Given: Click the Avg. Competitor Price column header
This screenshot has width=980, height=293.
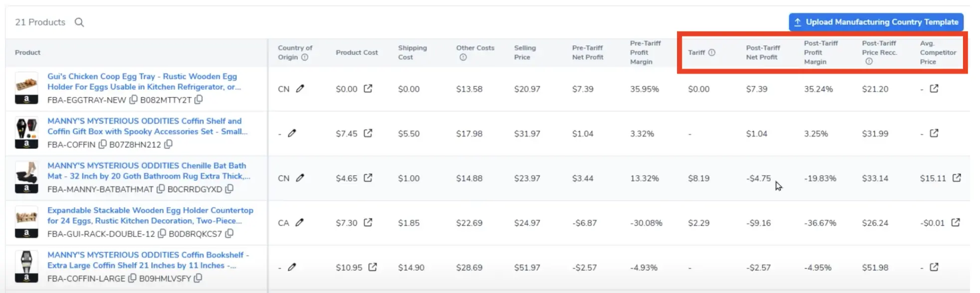Looking at the screenshot, I should [938, 52].
